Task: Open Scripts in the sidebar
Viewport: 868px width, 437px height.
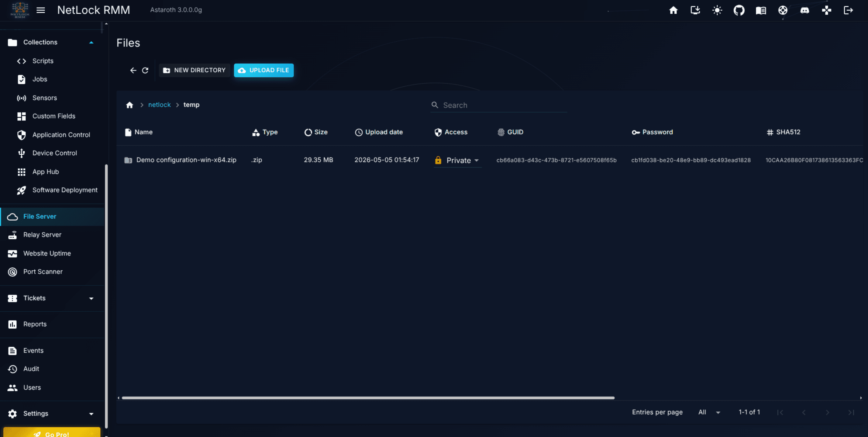Action: coord(52,61)
